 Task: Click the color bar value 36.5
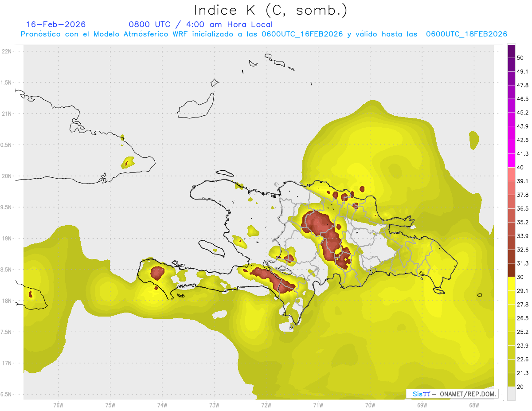523,208
